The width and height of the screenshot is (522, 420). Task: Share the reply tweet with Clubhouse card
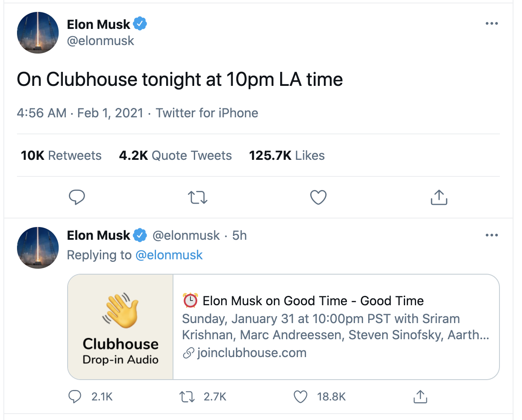(420, 397)
